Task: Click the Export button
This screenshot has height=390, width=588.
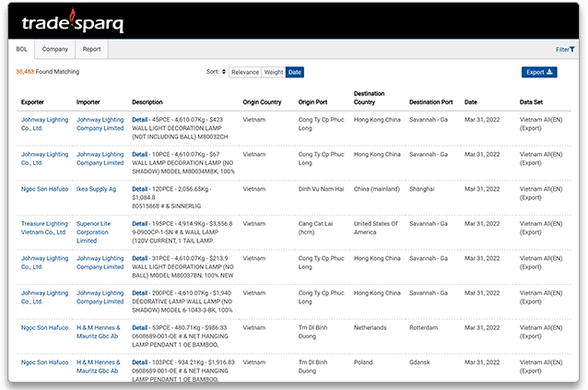Action: point(539,72)
